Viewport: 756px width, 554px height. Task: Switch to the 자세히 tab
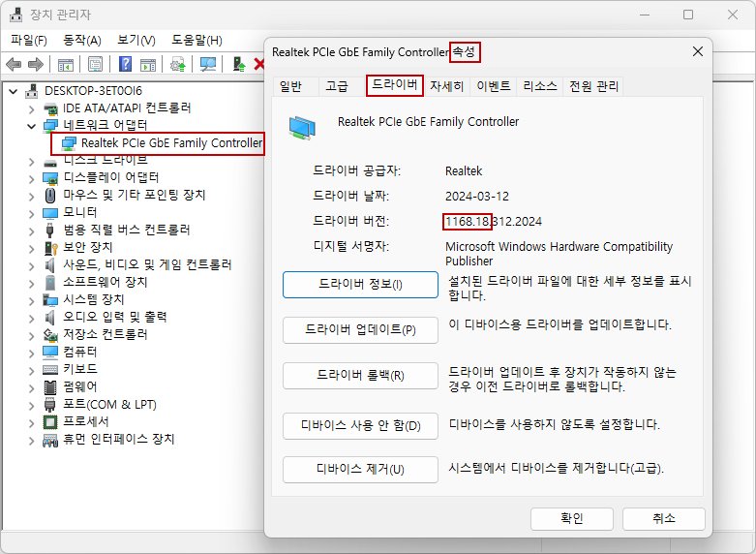coord(447,86)
